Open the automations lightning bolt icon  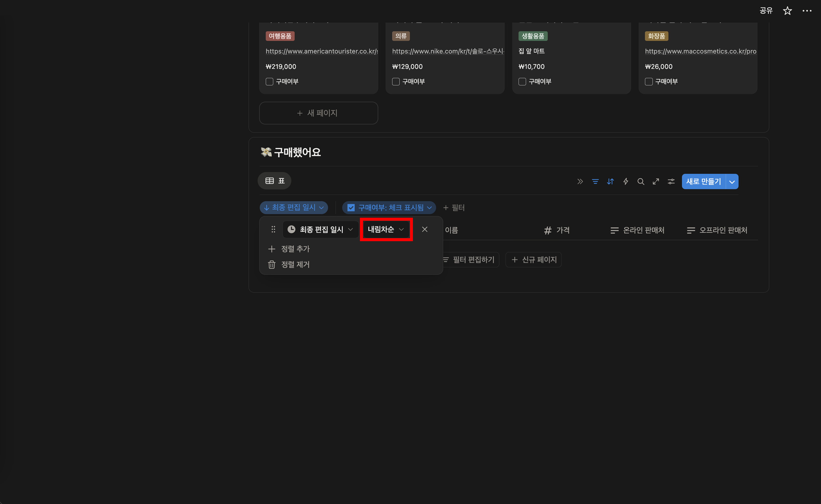click(x=626, y=181)
